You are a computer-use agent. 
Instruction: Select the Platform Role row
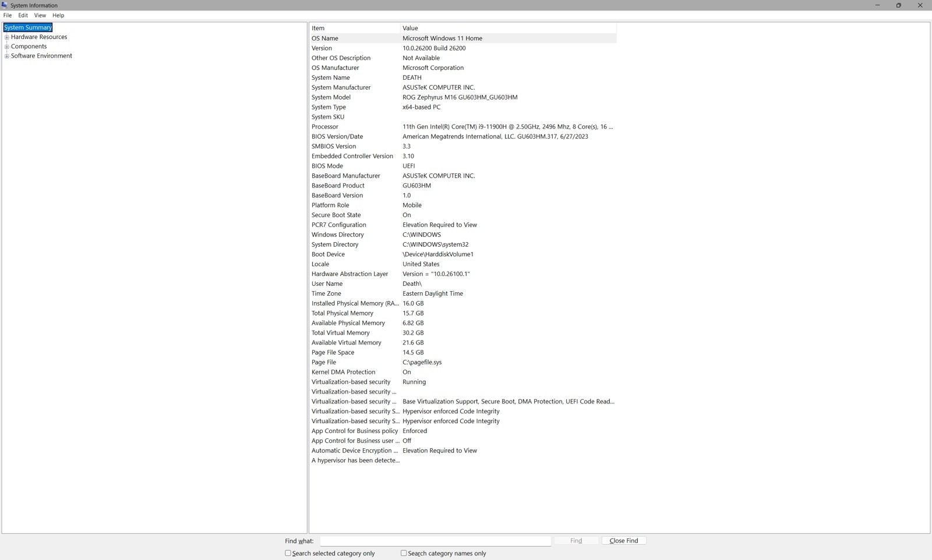click(463, 205)
